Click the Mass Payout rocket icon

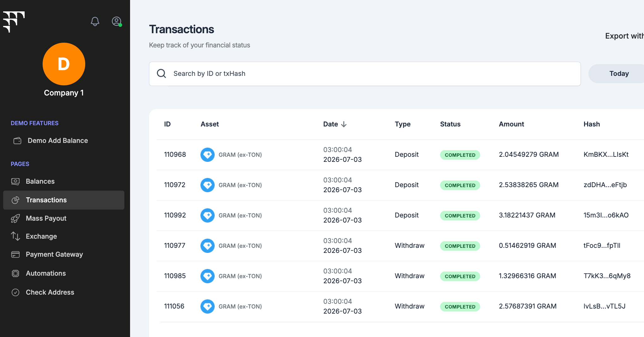15,218
